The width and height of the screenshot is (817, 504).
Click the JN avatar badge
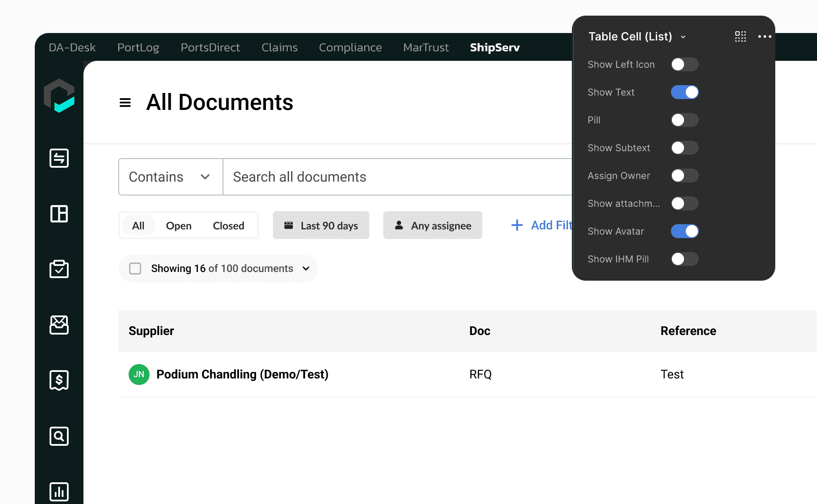(x=139, y=375)
